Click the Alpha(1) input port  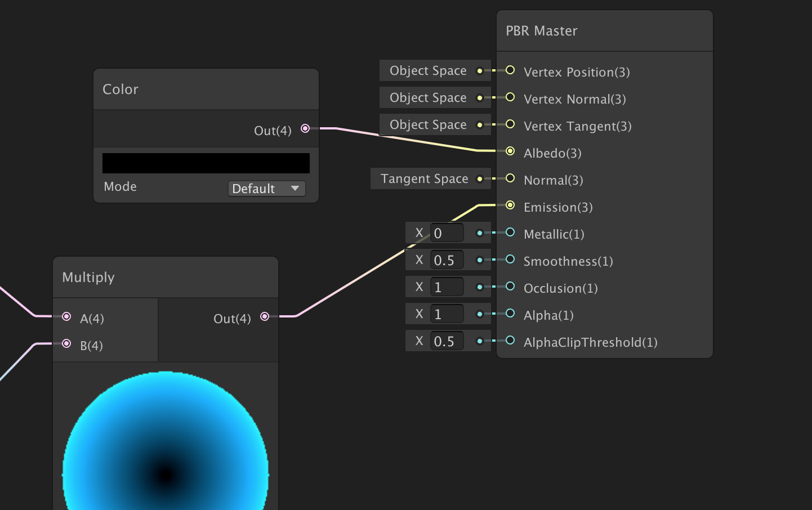[x=510, y=313]
